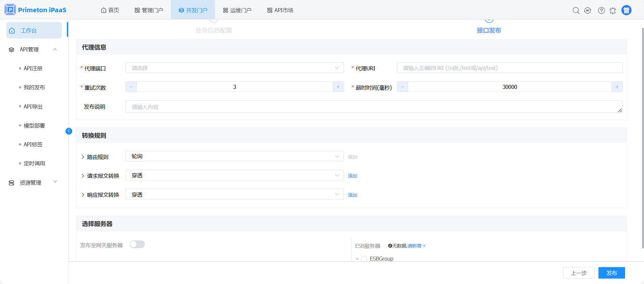The width and height of the screenshot is (644, 284).
Task: Expand the ESBGroup tree node
Action: point(357,259)
